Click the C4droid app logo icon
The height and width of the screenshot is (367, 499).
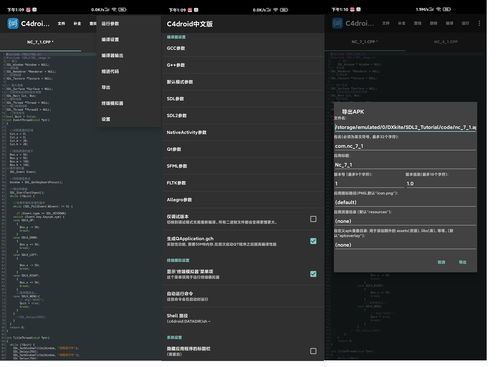click(13, 24)
